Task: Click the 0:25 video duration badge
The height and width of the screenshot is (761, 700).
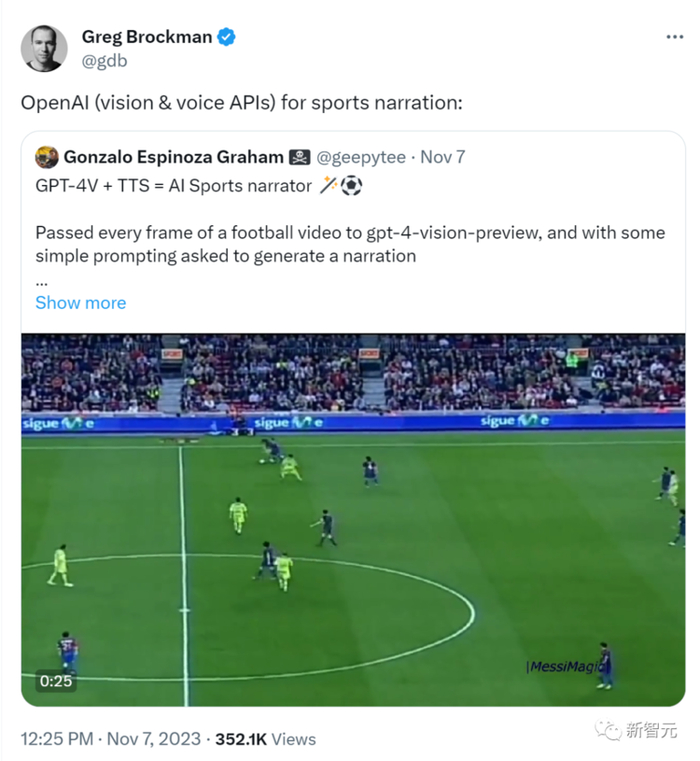Action: [55, 681]
